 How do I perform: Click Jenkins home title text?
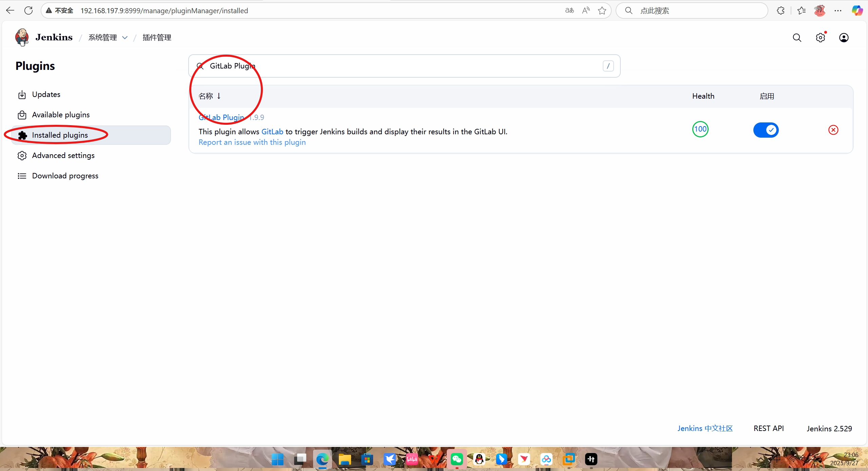(x=54, y=37)
